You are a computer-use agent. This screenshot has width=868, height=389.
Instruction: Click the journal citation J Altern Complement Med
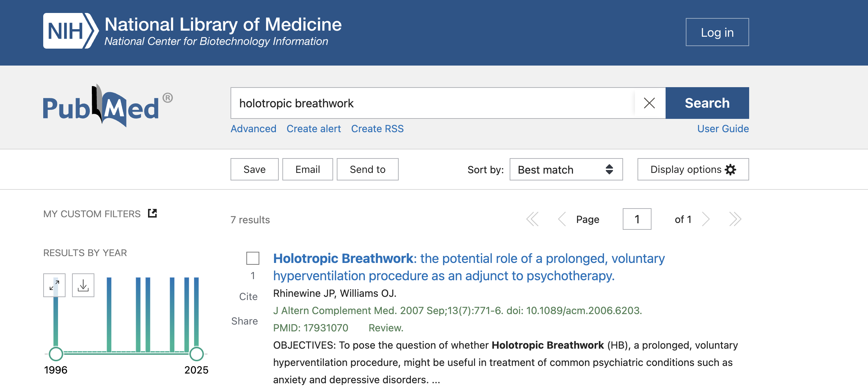click(457, 310)
